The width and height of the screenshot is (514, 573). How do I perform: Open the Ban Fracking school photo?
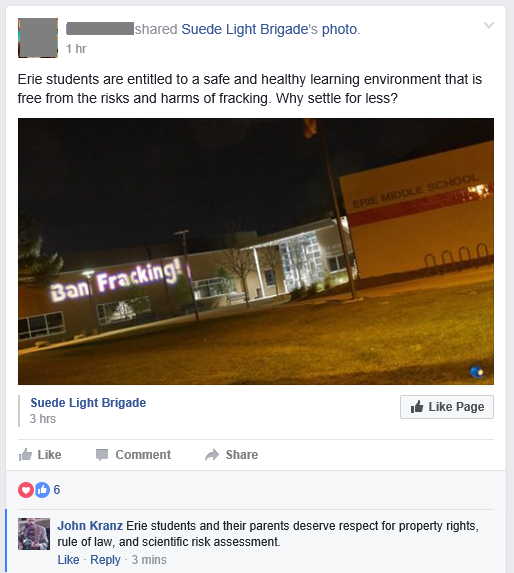pos(256,251)
